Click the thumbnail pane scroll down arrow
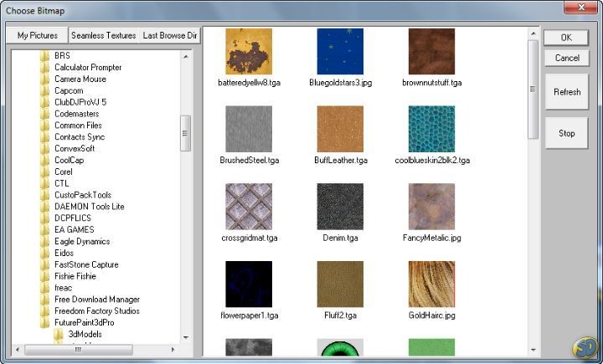Screen dimensions: 603x364 click(x=533, y=350)
